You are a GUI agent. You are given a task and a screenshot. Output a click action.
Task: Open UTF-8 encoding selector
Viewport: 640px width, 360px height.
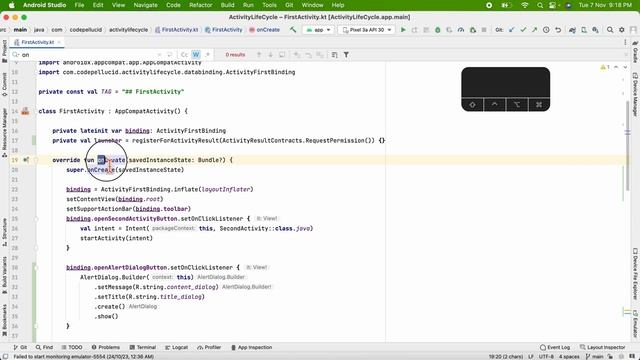tap(546, 357)
